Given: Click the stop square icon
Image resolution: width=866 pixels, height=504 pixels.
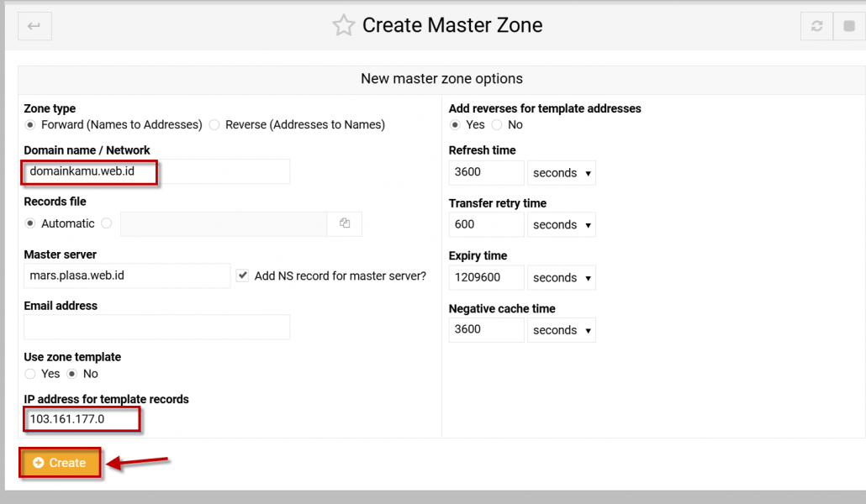Looking at the screenshot, I should pos(849,26).
